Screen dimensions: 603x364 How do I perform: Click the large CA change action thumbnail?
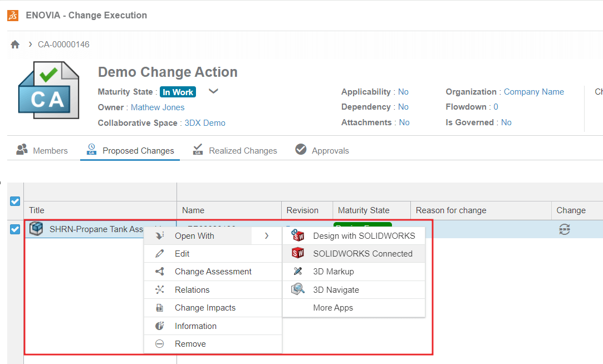49,90
